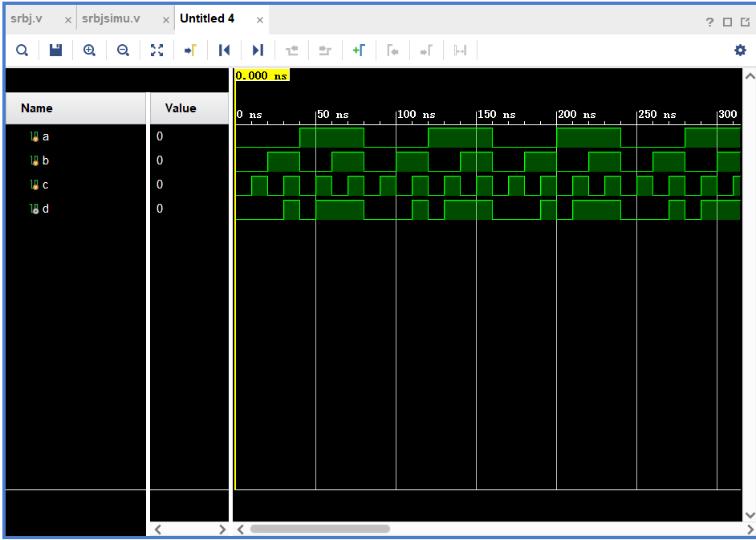Viewport: 756px width, 540px height.
Task: Save the waveform configuration
Action: pos(55,51)
